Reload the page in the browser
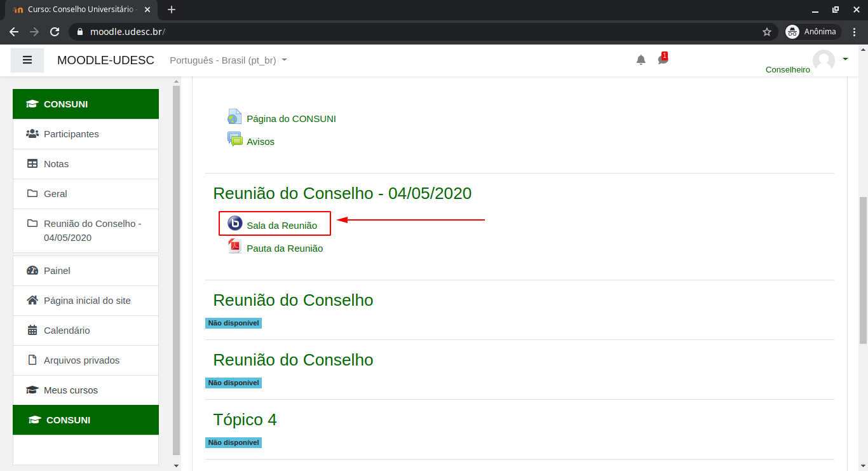The height and width of the screenshot is (471, 868). tap(55, 32)
